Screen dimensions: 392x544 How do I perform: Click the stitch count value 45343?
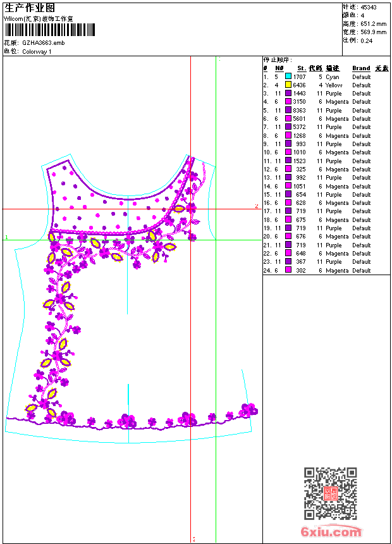pos(369,7)
